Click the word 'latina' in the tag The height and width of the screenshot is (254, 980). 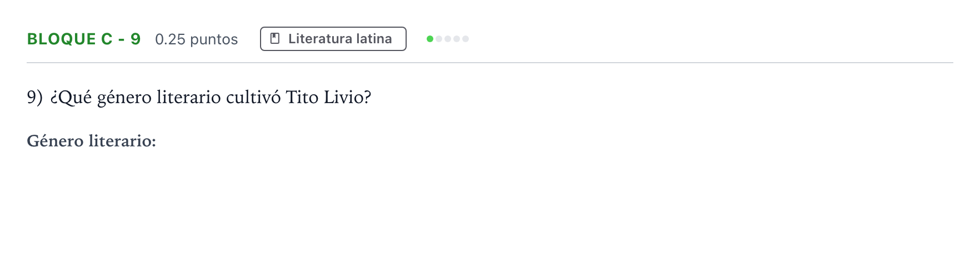[374, 39]
